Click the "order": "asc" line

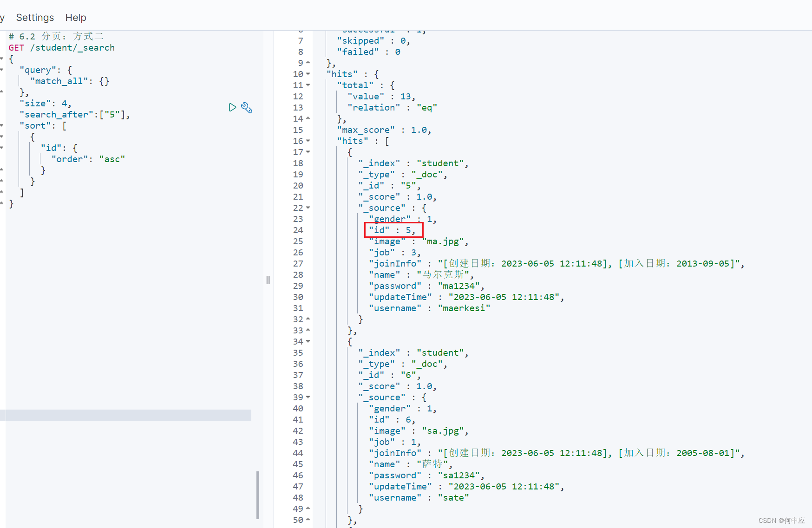pos(88,159)
